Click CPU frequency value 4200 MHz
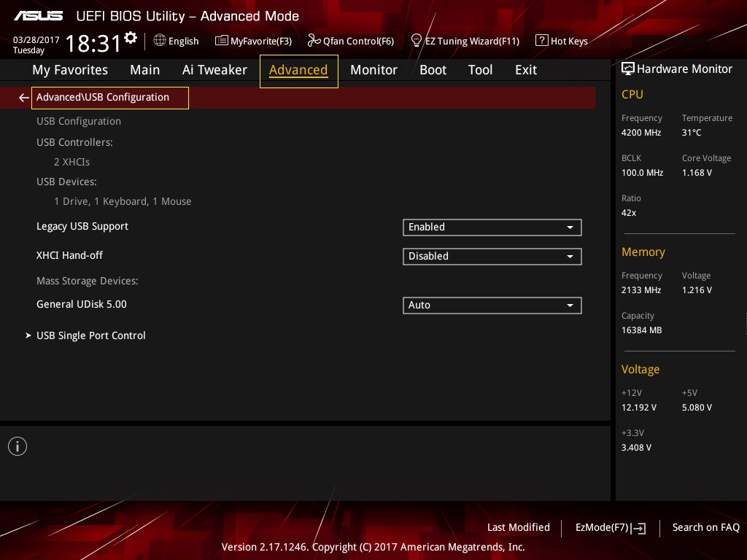 tap(641, 133)
